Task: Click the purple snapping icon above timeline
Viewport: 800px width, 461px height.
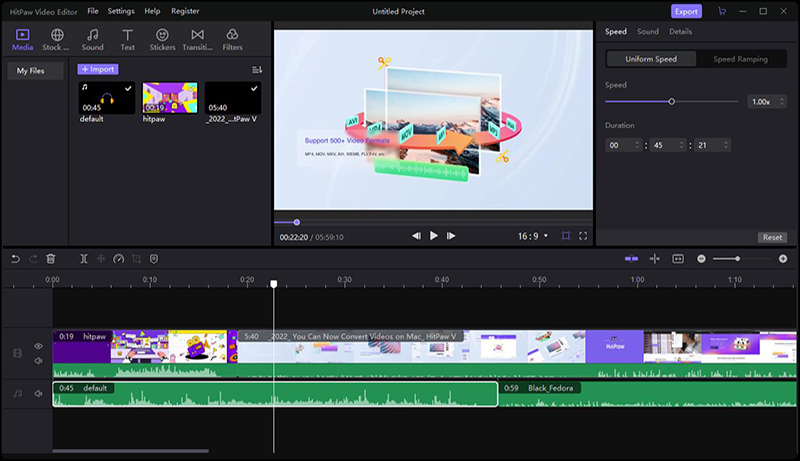Action: [x=631, y=259]
